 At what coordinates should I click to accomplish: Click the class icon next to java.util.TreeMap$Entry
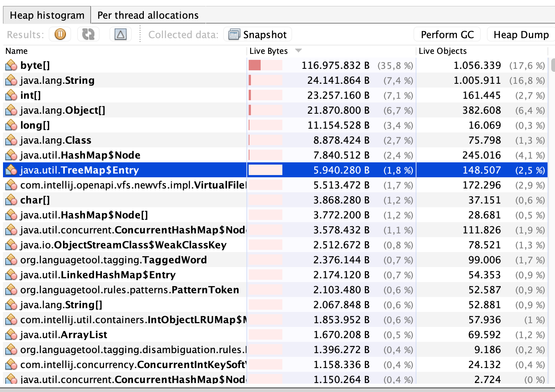[x=11, y=170]
